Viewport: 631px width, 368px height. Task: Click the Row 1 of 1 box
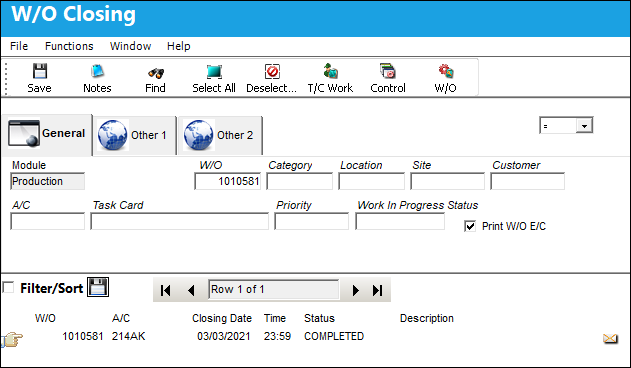coord(274,289)
